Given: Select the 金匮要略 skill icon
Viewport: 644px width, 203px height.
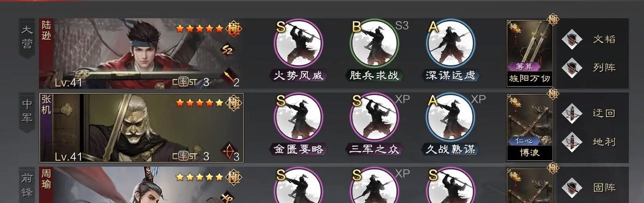Looking at the screenshot, I should [298, 118].
